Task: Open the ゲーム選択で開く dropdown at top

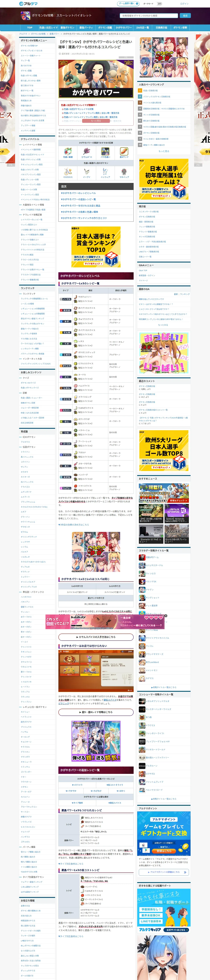Action: tap(128, 3)
